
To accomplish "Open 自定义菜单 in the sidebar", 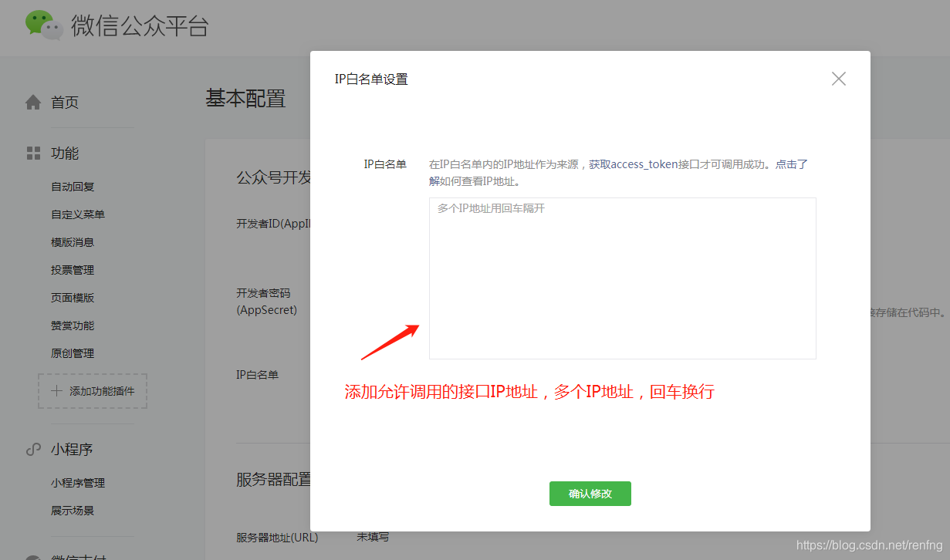I will coord(78,214).
